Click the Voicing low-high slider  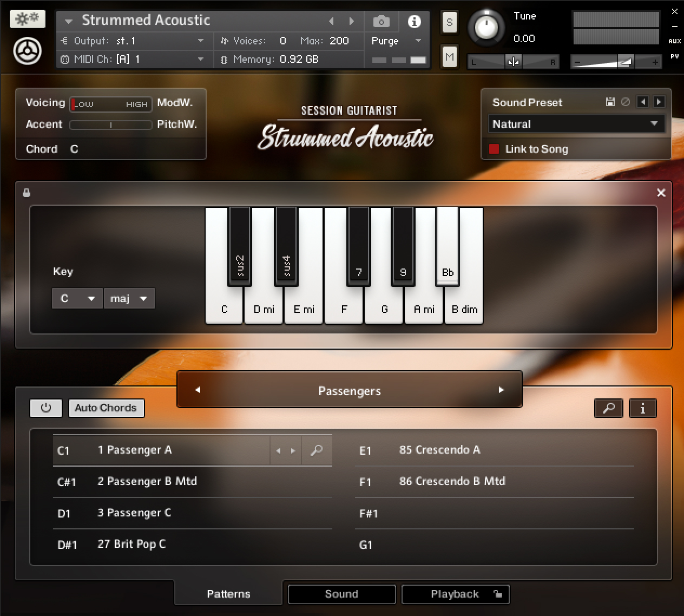[x=111, y=104]
